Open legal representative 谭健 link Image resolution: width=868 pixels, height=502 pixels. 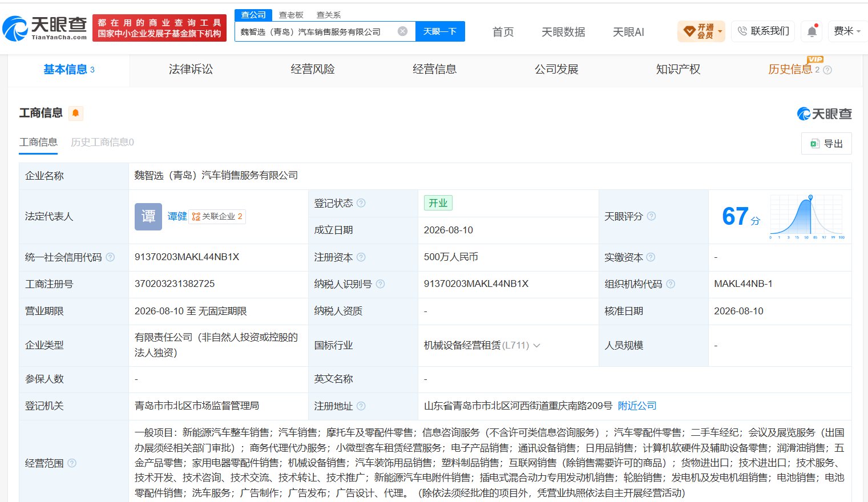[x=177, y=217]
